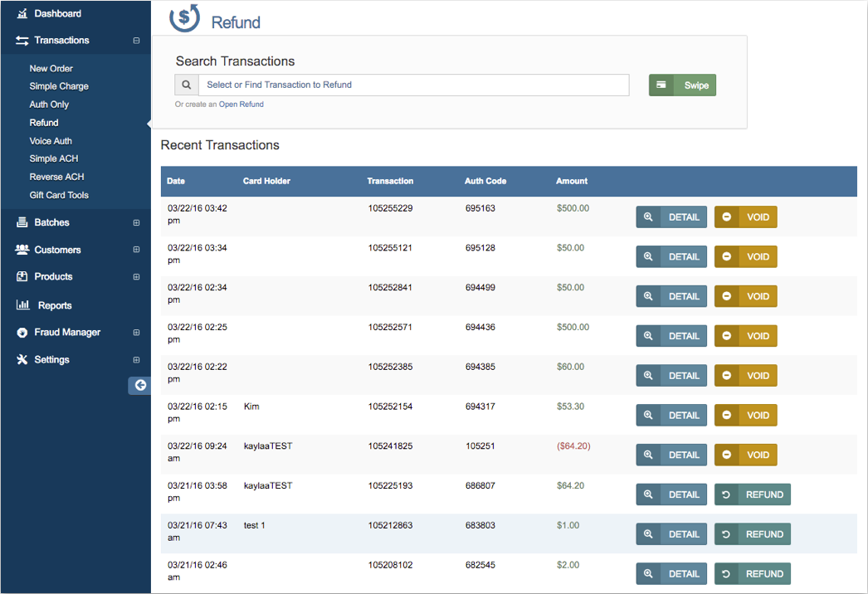Click the transaction search input field

(x=413, y=85)
